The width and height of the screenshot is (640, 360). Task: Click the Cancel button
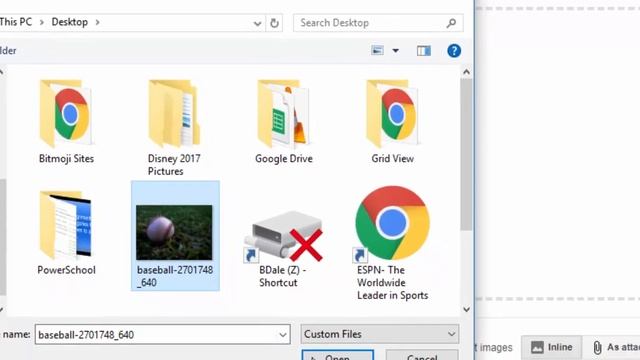click(x=422, y=355)
